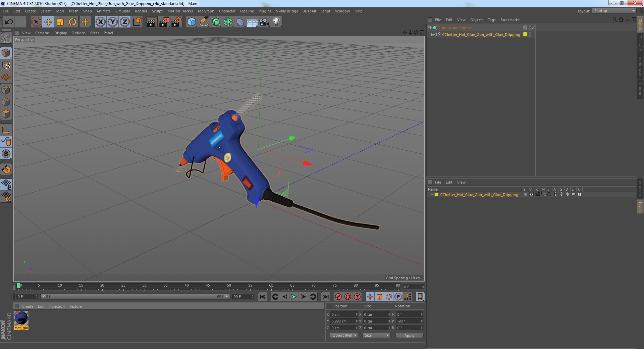Open Object (Rel) coordinate dropdown
644x349 pixels.
point(344,335)
